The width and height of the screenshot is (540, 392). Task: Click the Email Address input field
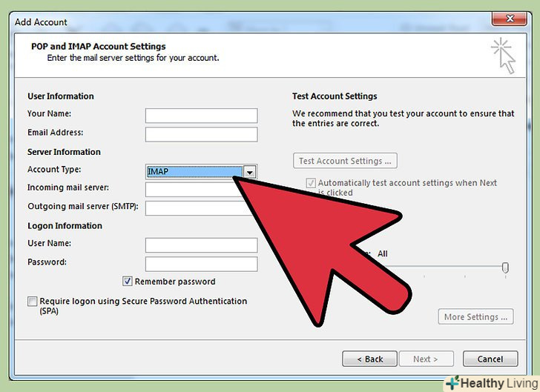tap(201, 134)
